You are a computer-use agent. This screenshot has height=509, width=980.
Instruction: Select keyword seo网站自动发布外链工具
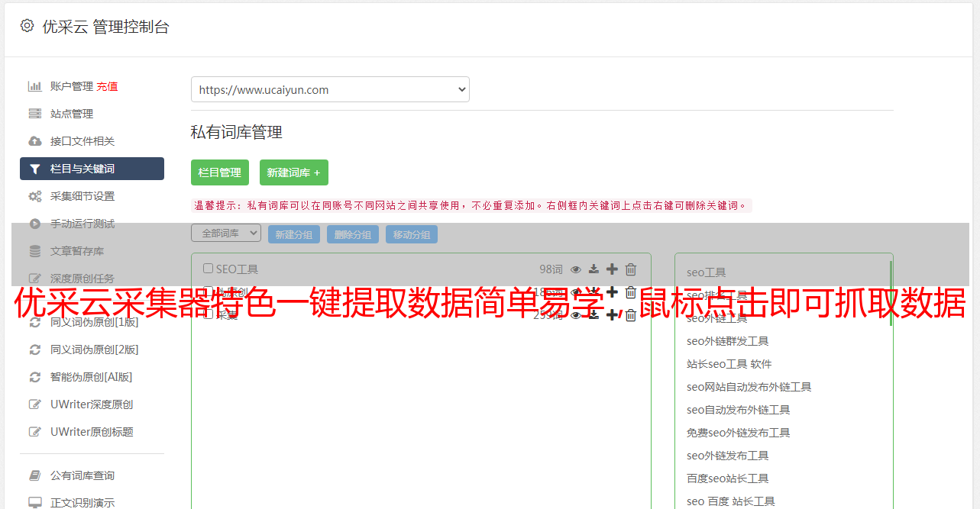tap(749, 387)
